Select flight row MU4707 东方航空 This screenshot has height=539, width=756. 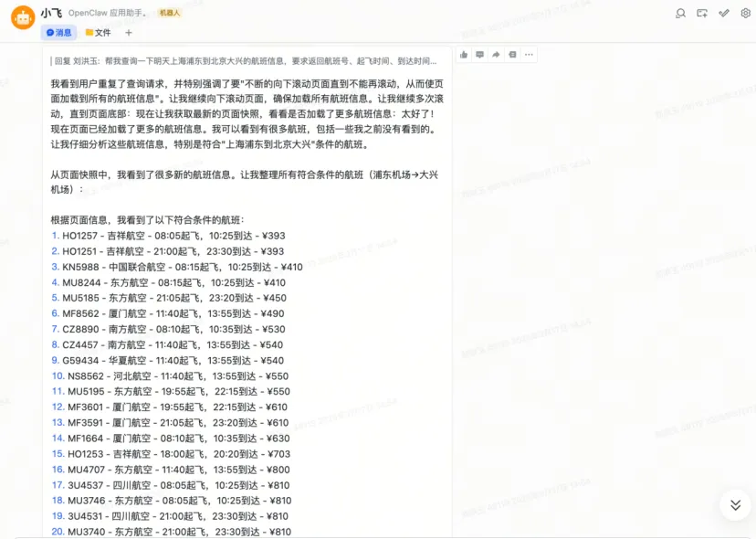coord(171,470)
